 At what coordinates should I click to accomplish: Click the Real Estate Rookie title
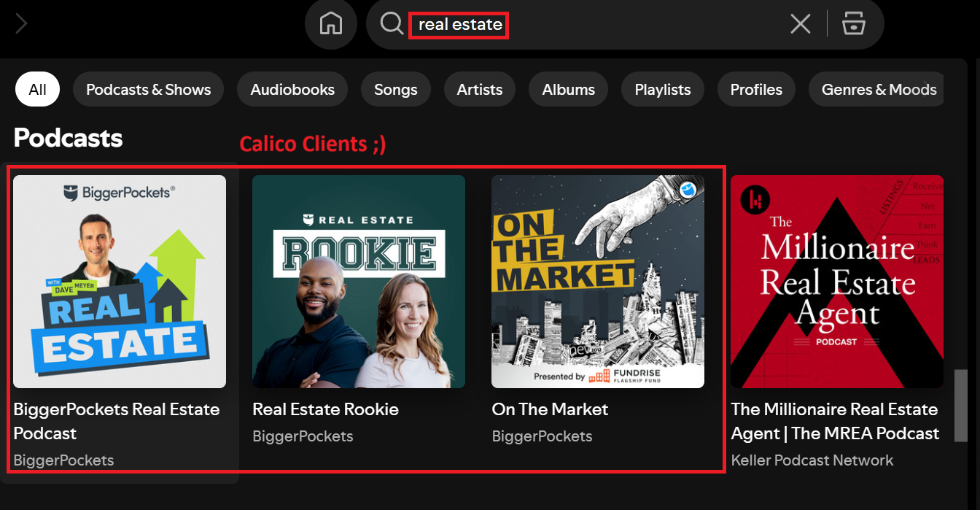325,409
